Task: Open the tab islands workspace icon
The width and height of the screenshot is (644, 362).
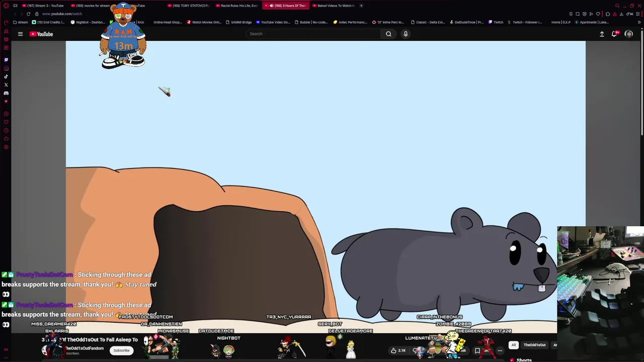Action: pyautogui.click(x=15, y=6)
